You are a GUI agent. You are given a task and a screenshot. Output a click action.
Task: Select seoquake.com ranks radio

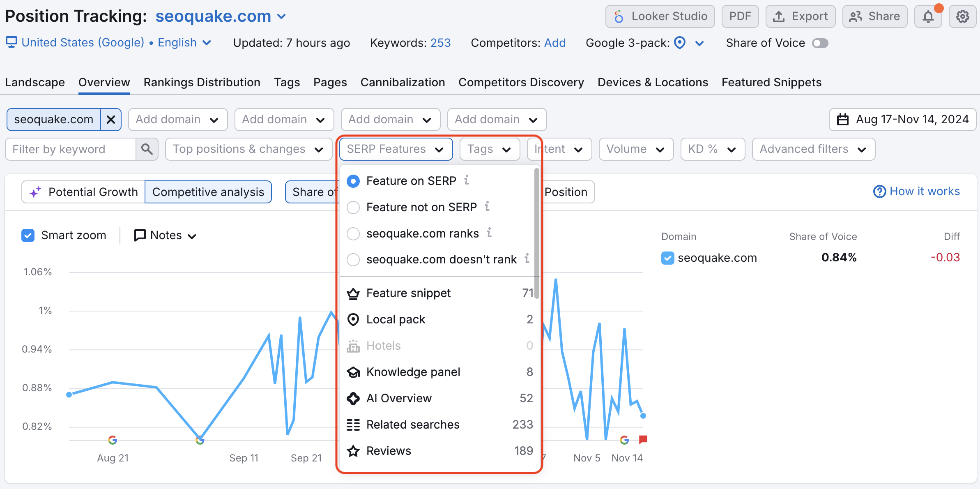coord(353,234)
